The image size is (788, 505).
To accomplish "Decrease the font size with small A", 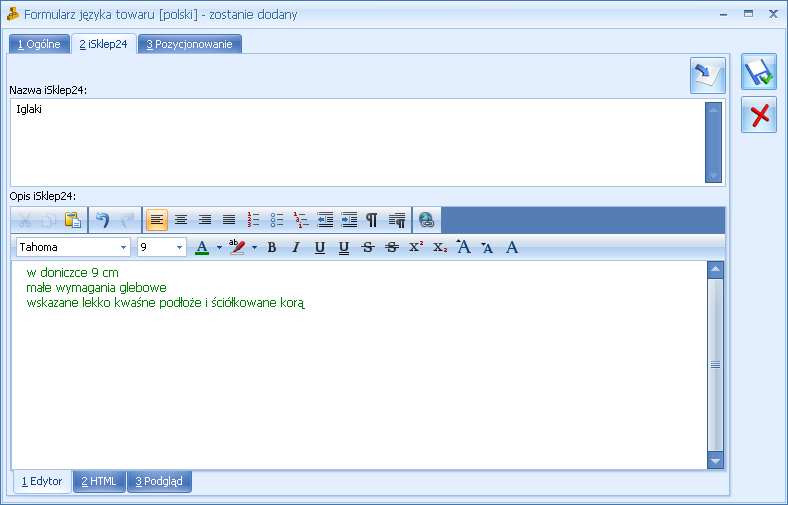I will pos(487,247).
